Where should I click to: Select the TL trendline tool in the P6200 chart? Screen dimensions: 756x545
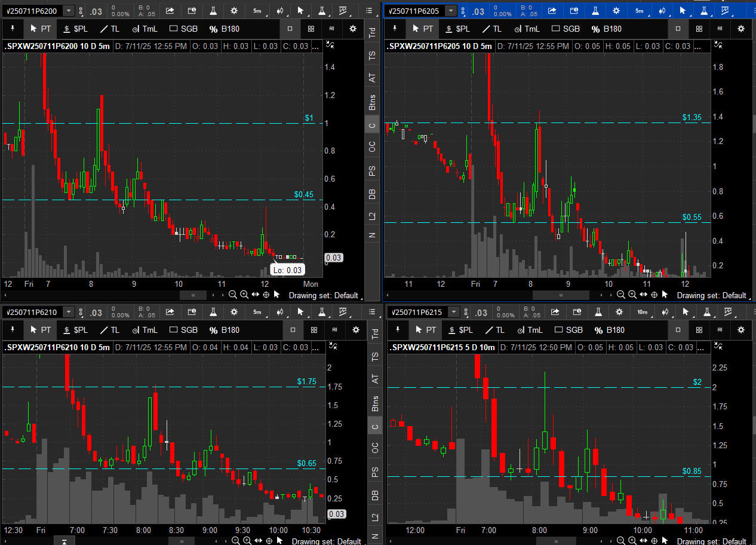[x=109, y=29]
